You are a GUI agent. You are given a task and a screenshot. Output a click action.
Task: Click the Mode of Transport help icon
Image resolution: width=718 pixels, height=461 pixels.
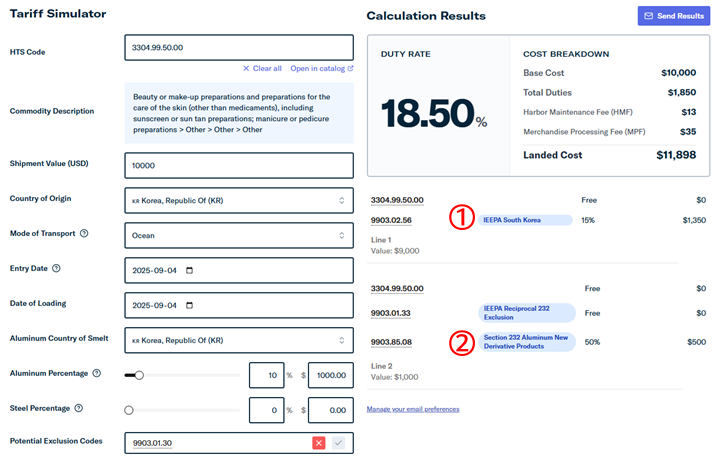point(84,234)
